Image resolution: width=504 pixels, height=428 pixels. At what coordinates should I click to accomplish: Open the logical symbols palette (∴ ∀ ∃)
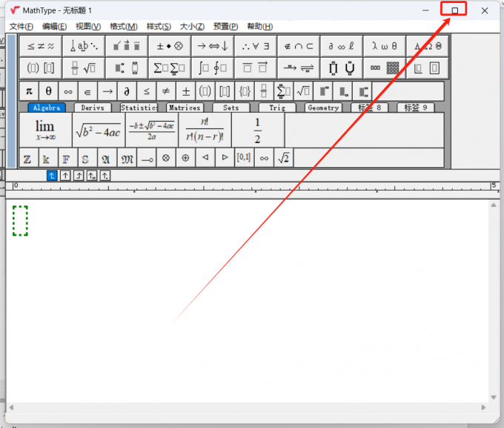[x=256, y=46]
